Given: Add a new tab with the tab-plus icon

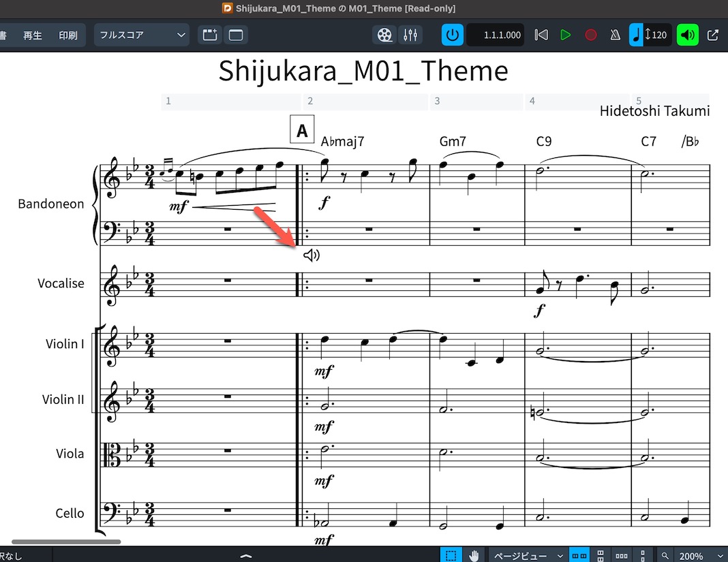Looking at the screenshot, I should coord(210,35).
